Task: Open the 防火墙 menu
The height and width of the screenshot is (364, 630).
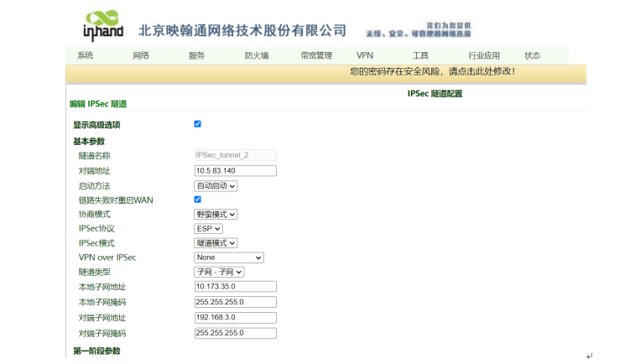Action: click(257, 55)
